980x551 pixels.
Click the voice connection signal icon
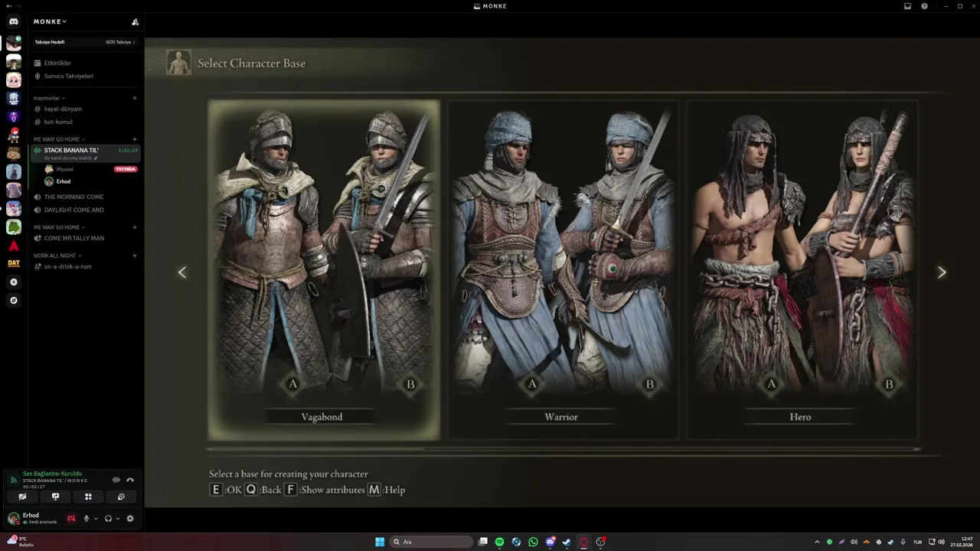[x=14, y=480]
